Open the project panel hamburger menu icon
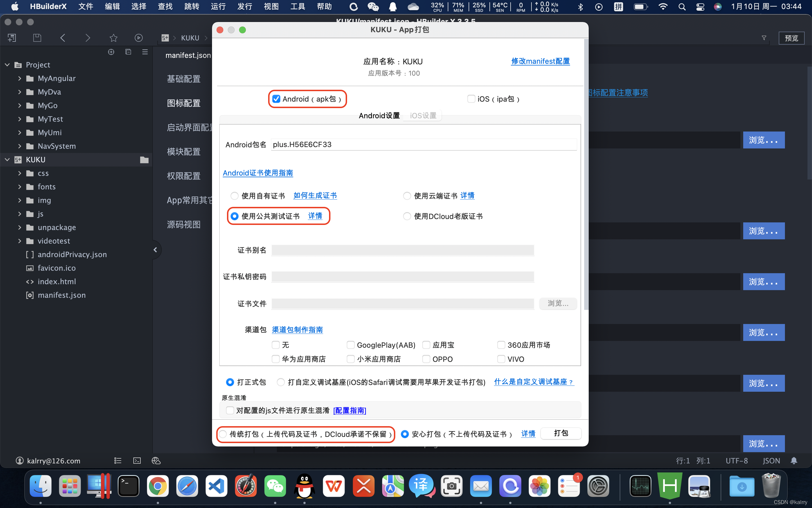812x508 pixels. pyautogui.click(x=145, y=52)
